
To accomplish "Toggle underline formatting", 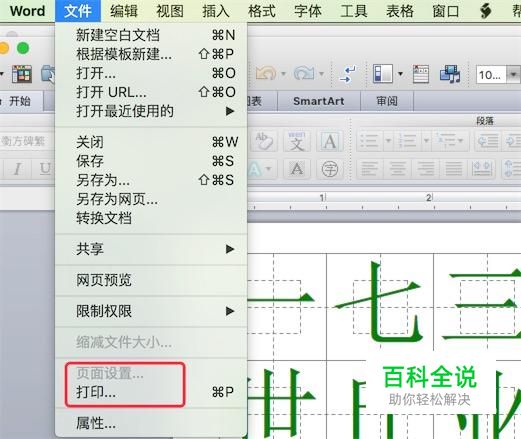I will coord(45,168).
